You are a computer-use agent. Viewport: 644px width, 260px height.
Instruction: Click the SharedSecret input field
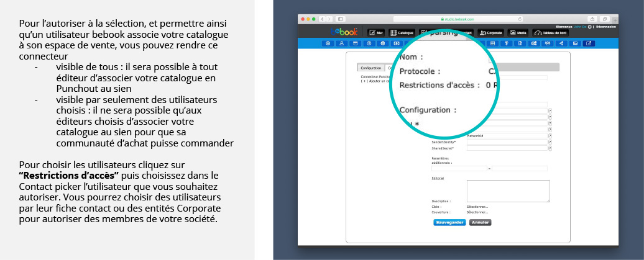pyautogui.click(x=507, y=148)
